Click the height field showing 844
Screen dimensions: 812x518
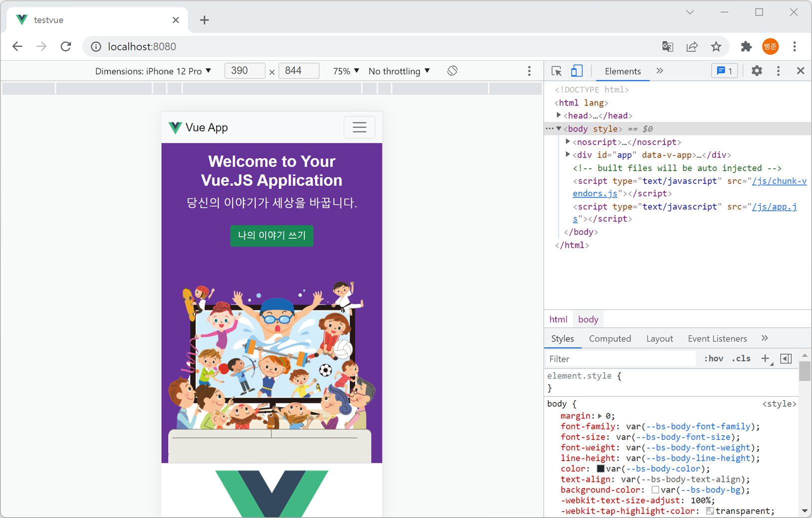pos(299,71)
